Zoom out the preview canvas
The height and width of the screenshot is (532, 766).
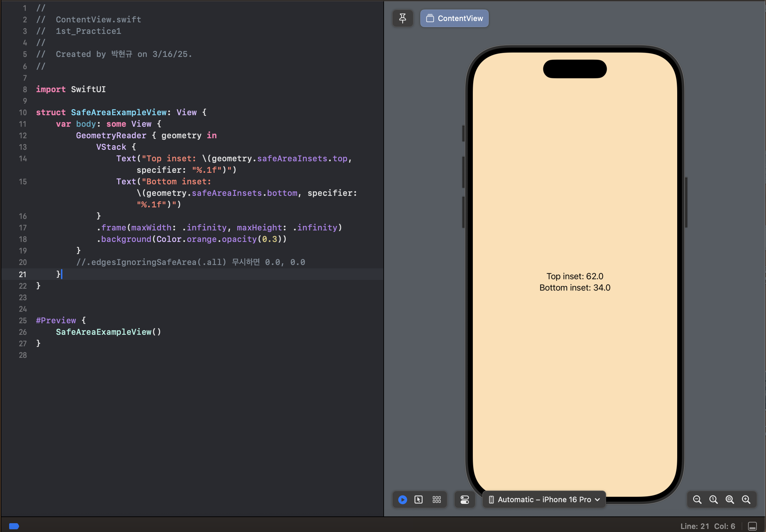point(697,499)
